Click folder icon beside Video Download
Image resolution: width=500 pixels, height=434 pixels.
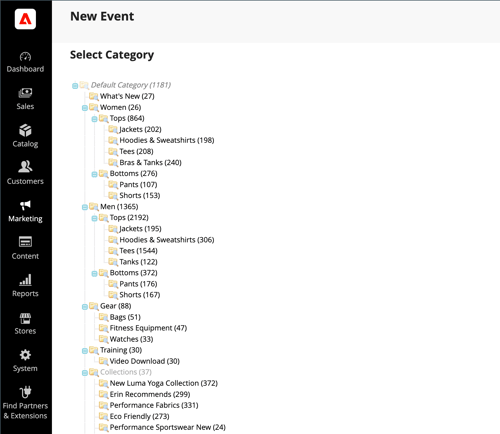(x=104, y=362)
